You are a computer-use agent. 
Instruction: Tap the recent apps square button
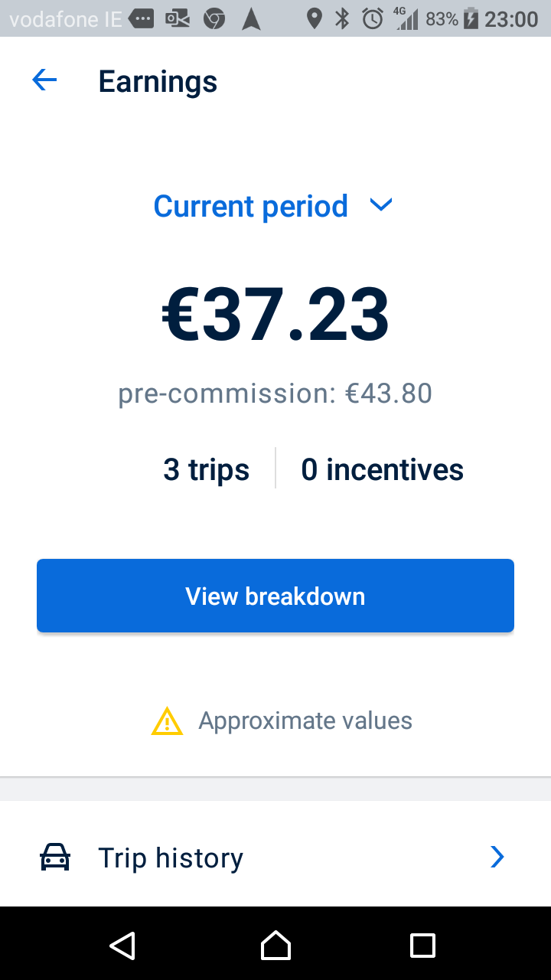422,946
